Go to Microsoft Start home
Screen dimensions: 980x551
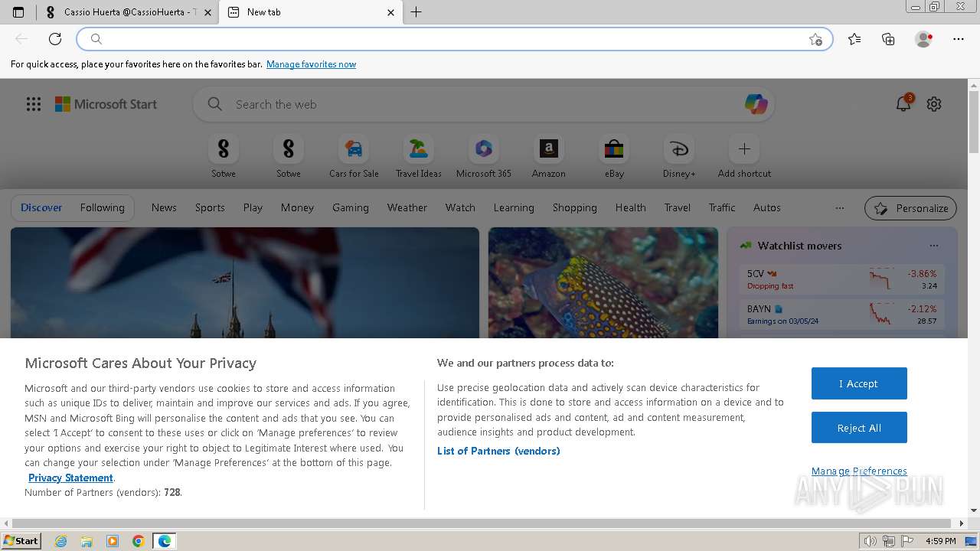pos(106,104)
